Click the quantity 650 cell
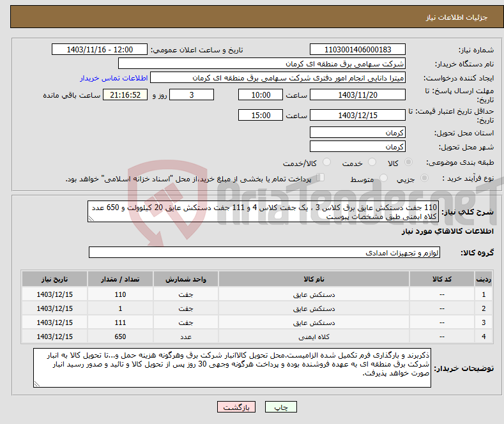 pyautogui.click(x=120, y=337)
